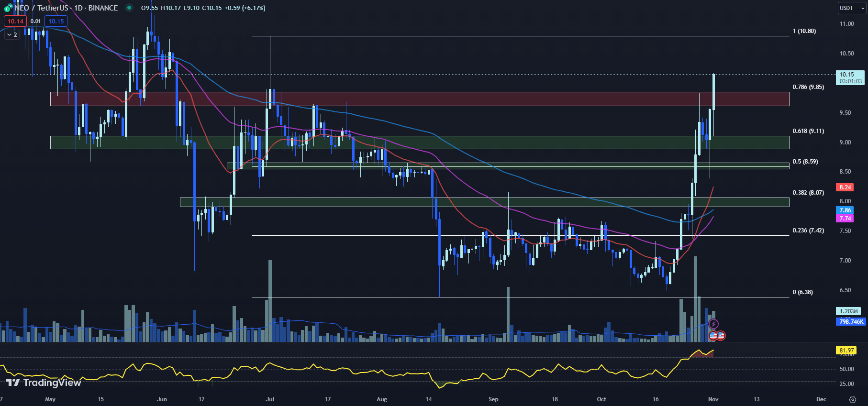868x406 pixels.
Task: Click the NEO coin symbol icon
Action: tap(8, 8)
